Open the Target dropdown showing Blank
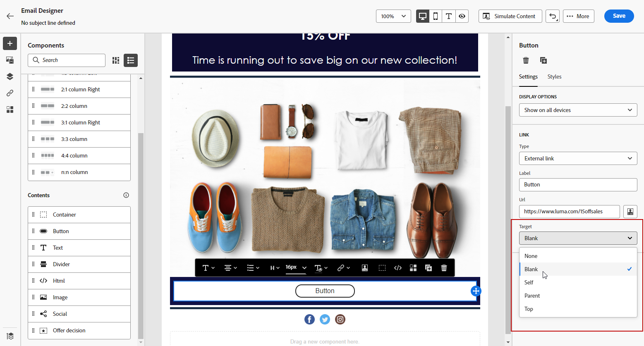The width and height of the screenshot is (644, 346). point(578,238)
